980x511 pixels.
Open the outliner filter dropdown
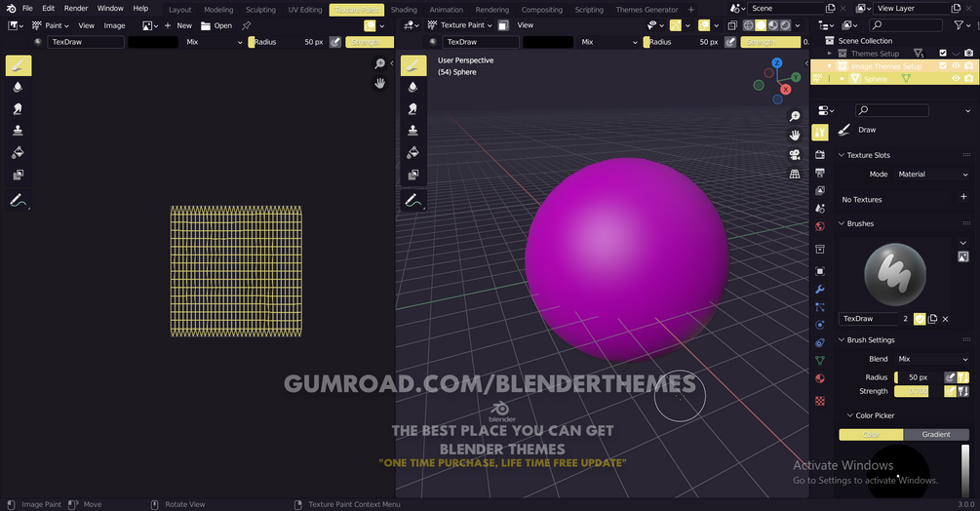click(x=960, y=25)
